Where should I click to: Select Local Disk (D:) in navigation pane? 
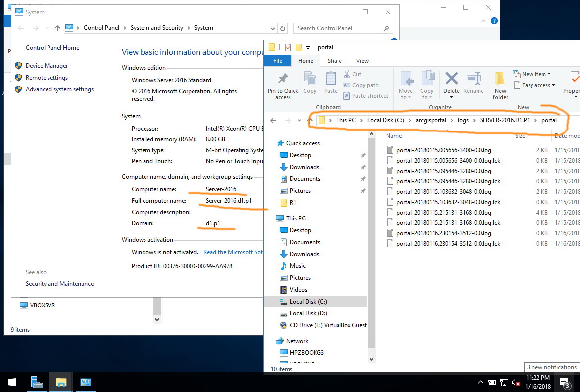click(308, 313)
